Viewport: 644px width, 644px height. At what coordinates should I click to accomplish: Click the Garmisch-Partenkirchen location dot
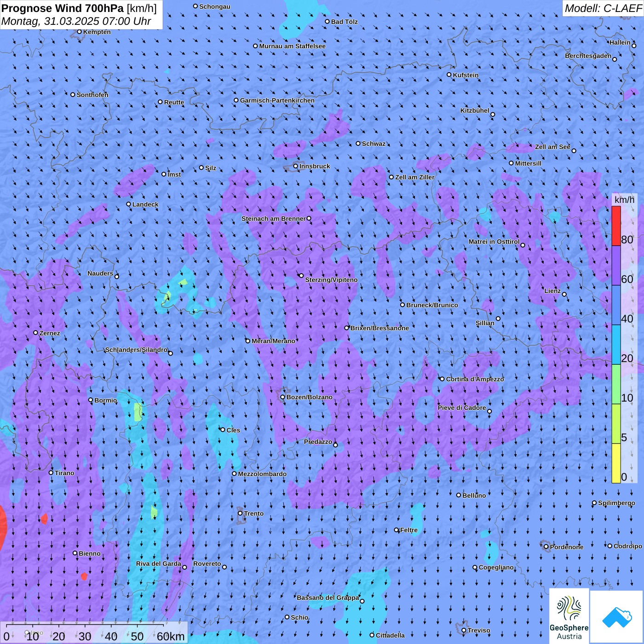(236, 100)
